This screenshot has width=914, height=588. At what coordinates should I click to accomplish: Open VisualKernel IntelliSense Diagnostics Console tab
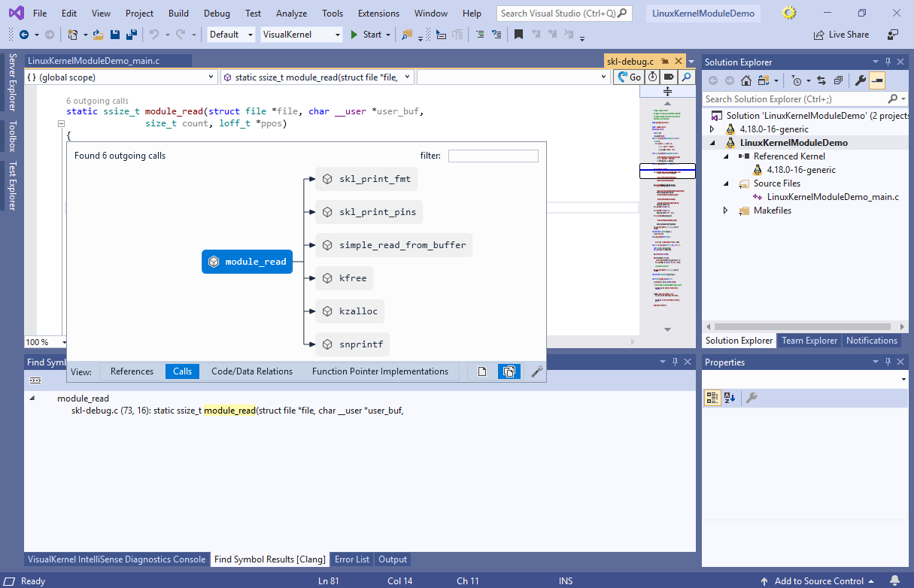(x=117, y=559)
